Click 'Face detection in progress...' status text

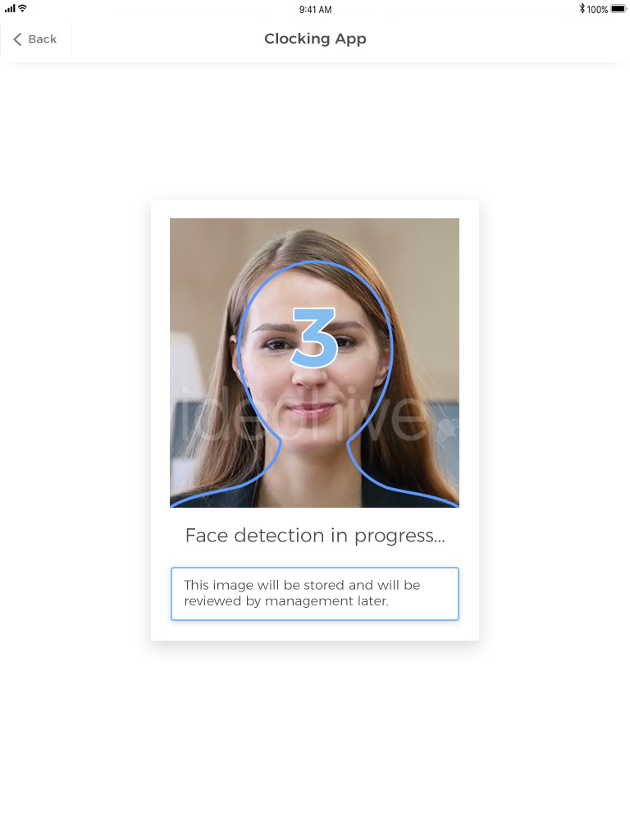click(x=315, y=536)
